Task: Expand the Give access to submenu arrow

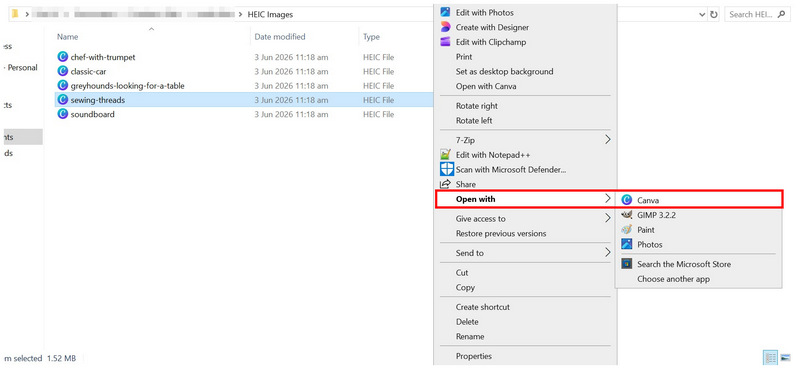Action: coord(607,218)
